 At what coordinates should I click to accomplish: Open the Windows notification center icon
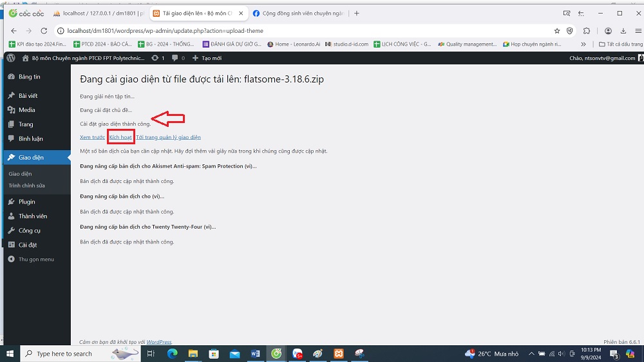[x=614, y=354]
